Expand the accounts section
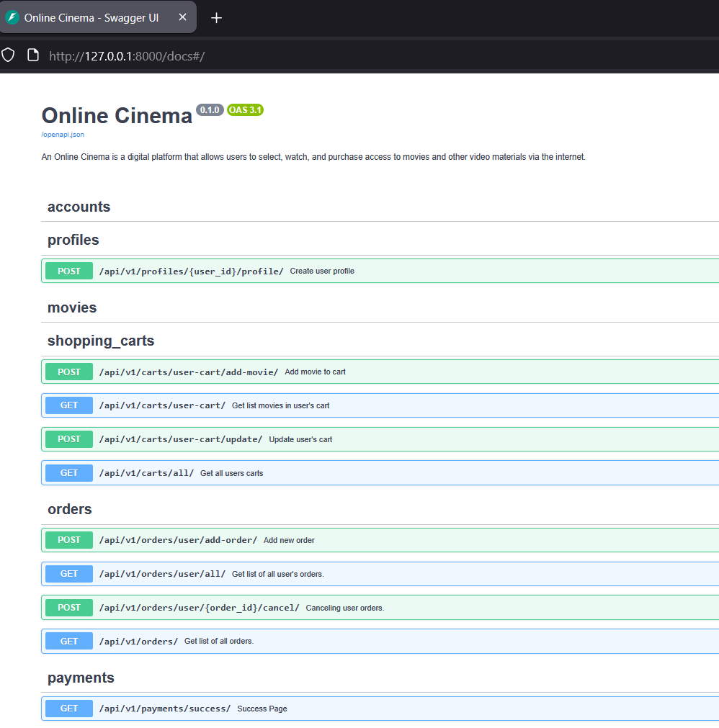This screenshot has height=728, width=719. 79,207
